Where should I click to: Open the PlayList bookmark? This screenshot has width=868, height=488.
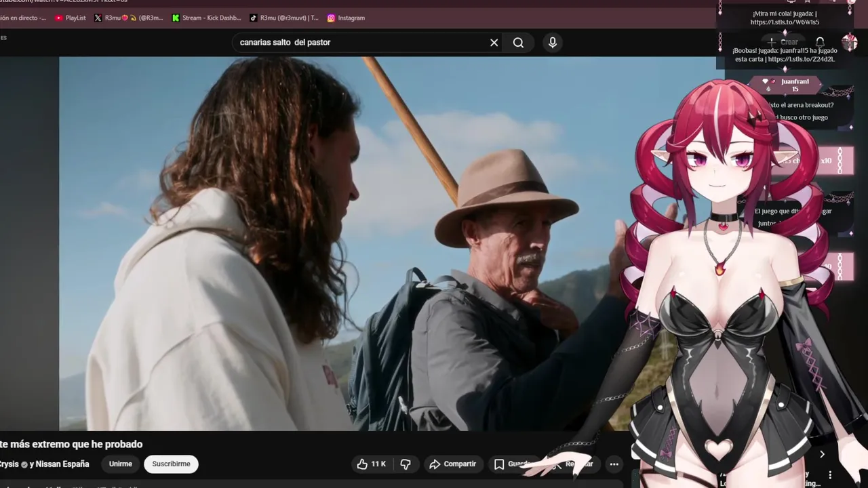pyautogui.click(x=71, y=18)
